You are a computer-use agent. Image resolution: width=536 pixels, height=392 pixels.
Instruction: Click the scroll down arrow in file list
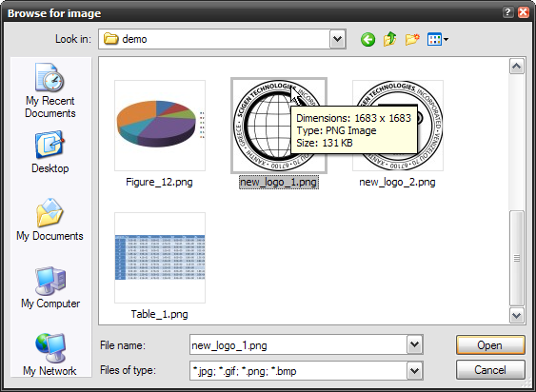tap(517, 315)
